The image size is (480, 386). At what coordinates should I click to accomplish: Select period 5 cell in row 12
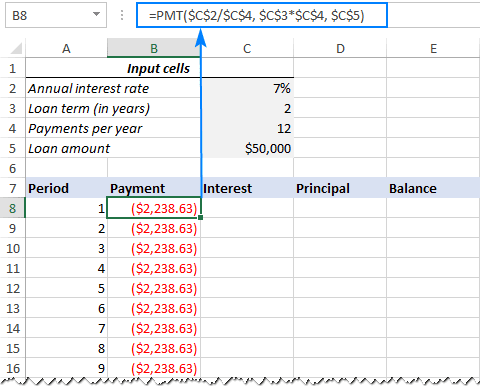[x=66, y=288]
